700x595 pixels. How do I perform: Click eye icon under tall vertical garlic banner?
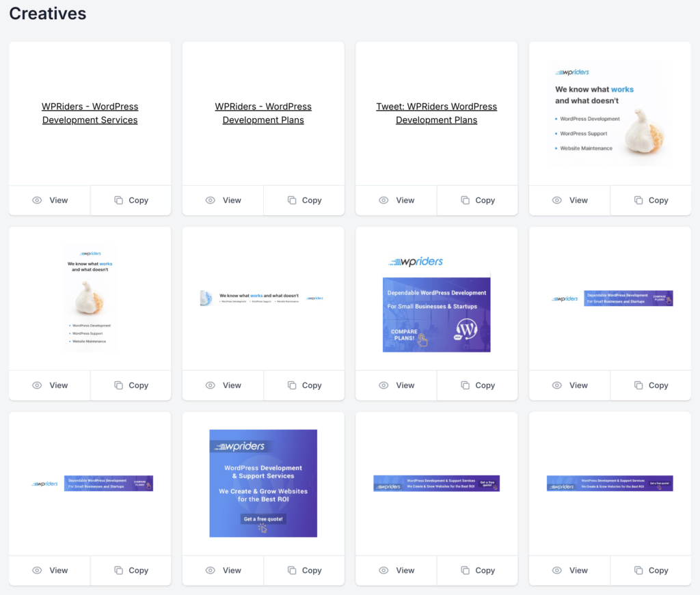[37, 385]
